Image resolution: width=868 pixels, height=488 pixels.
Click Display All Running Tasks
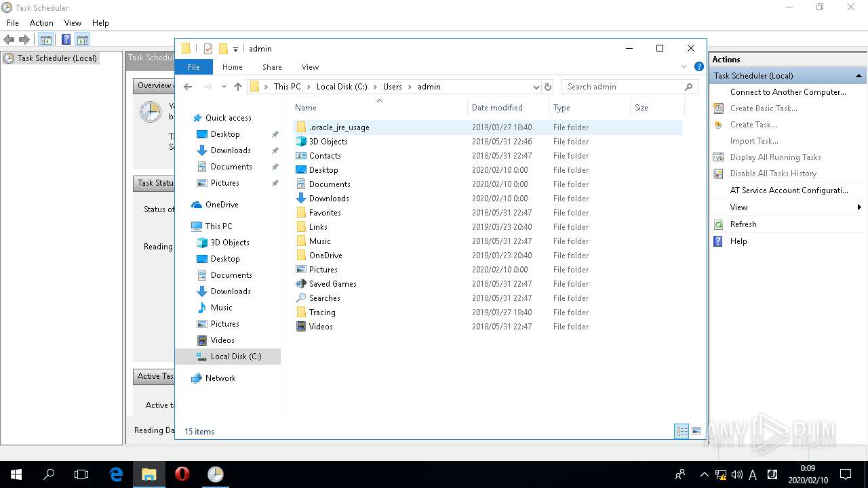point(775,157)
